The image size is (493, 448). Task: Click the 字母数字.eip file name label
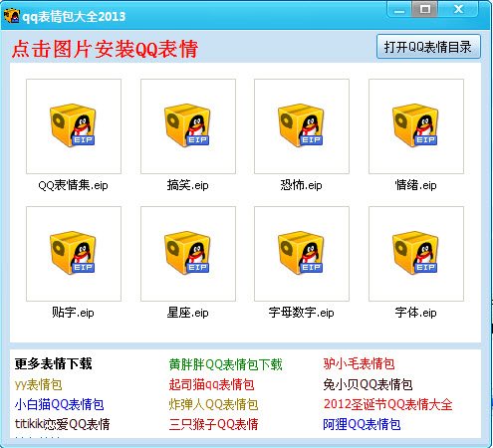point(302,313)
